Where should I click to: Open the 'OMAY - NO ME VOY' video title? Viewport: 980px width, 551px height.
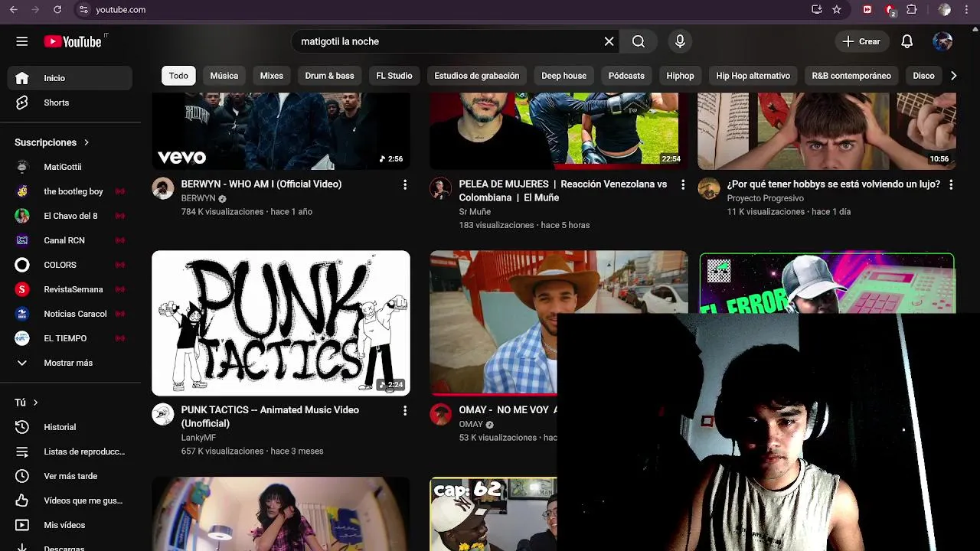[x=508, y=410]
